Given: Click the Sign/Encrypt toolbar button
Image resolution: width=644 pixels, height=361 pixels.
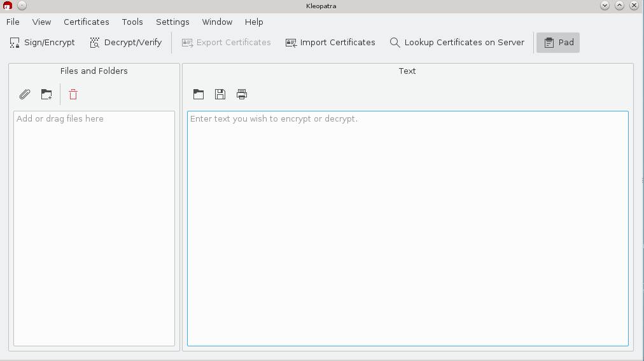Looking at the screenshot, I should 42,43.
